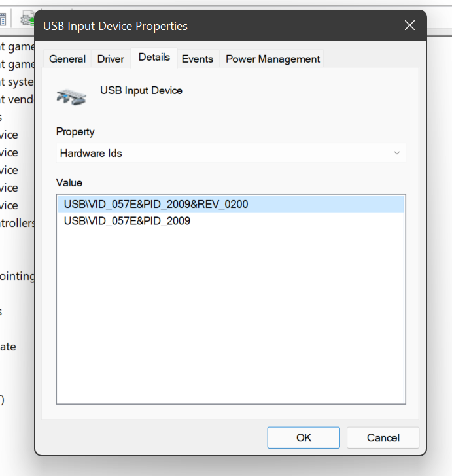Open the Driver tab

click(111, 59)
